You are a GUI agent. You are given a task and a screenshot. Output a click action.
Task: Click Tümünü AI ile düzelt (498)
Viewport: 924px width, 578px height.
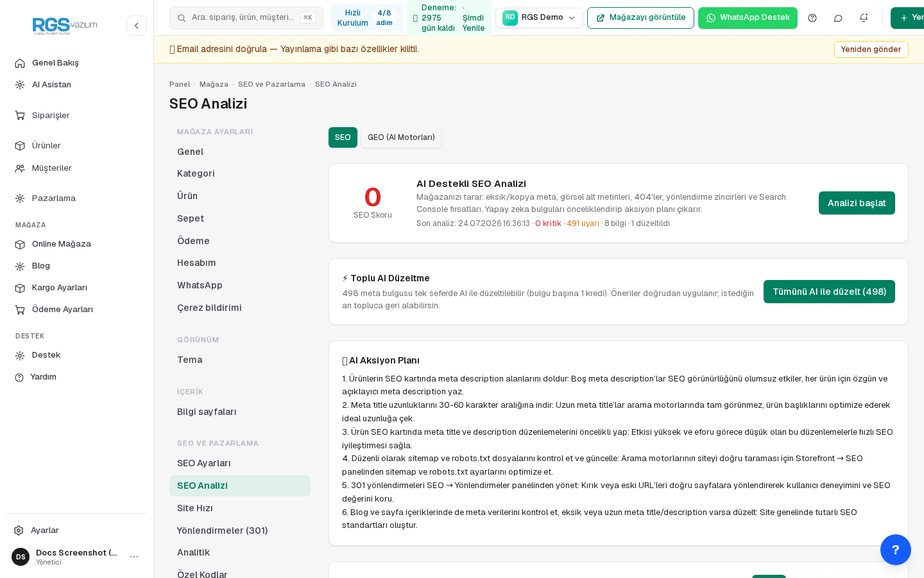pos(829,292)
